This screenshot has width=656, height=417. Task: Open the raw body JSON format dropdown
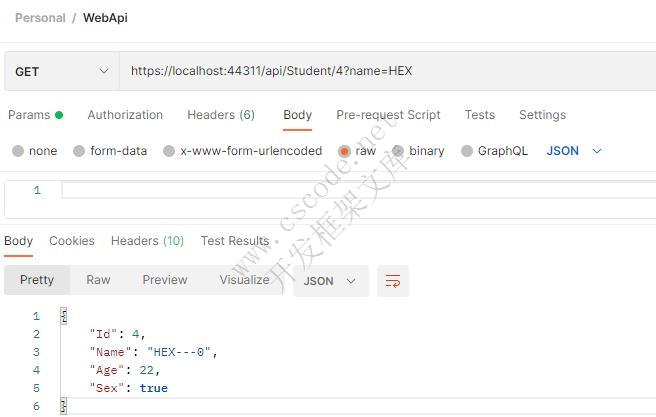click(x=574, y=151)
